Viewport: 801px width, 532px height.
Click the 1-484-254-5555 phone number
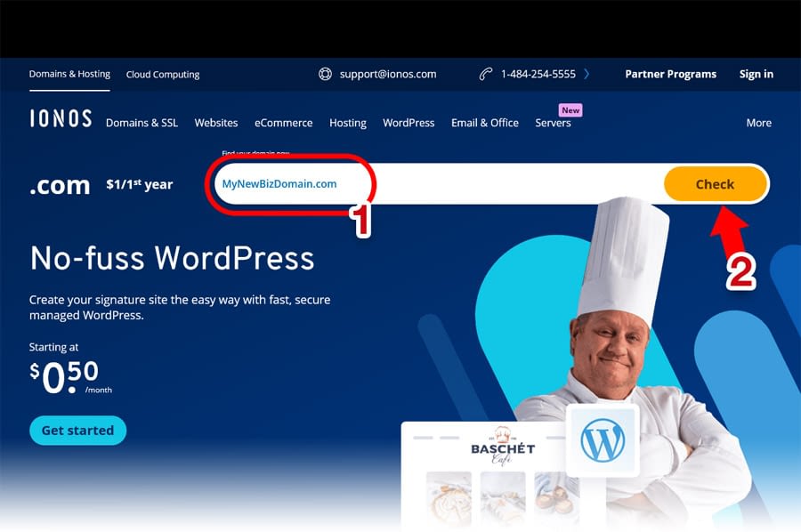[x=538, y=74]
